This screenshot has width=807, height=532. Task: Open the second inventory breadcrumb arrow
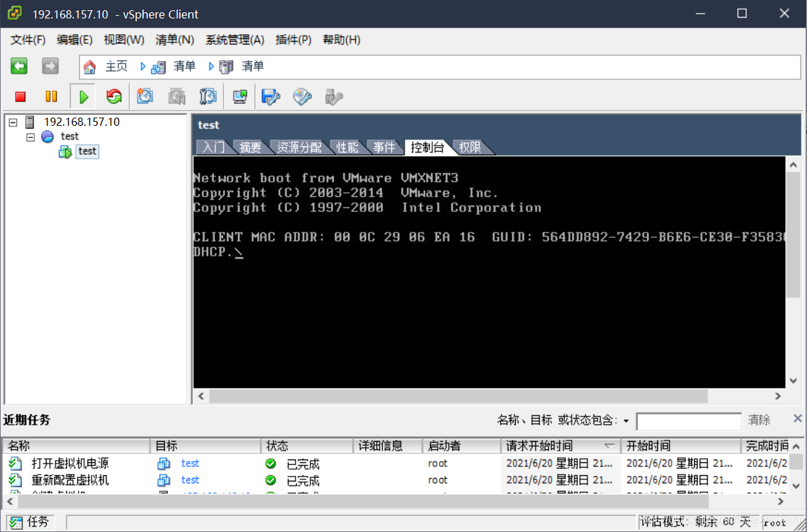pyautogui.click(x=211, y=66)
